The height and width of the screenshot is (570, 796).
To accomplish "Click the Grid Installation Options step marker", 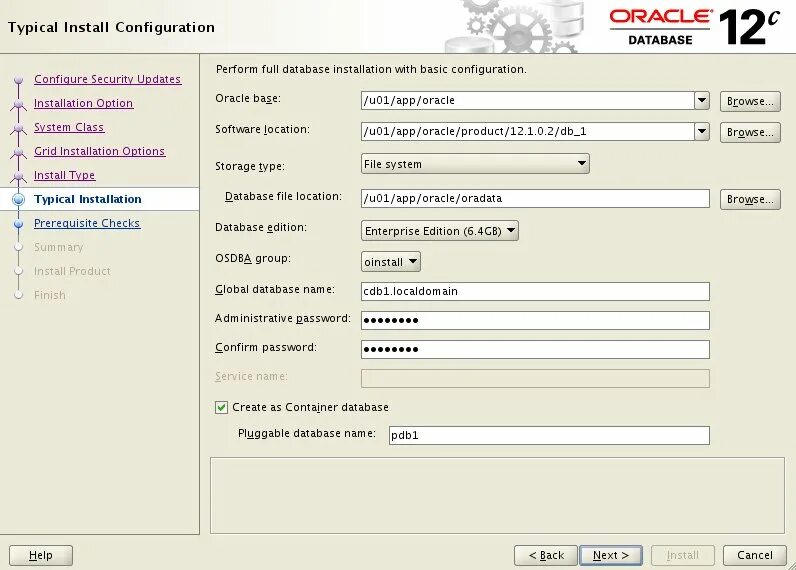I will click(x=19, y=151).
